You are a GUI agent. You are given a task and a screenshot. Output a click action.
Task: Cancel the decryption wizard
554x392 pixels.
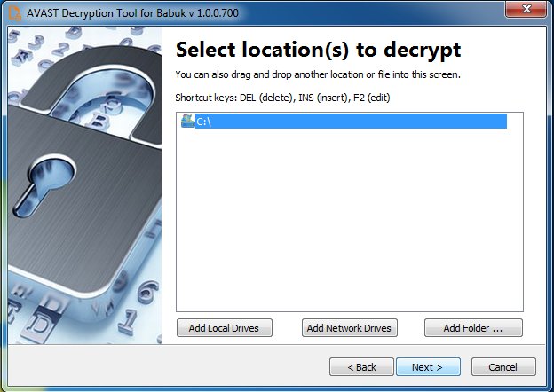pos(503,367)
